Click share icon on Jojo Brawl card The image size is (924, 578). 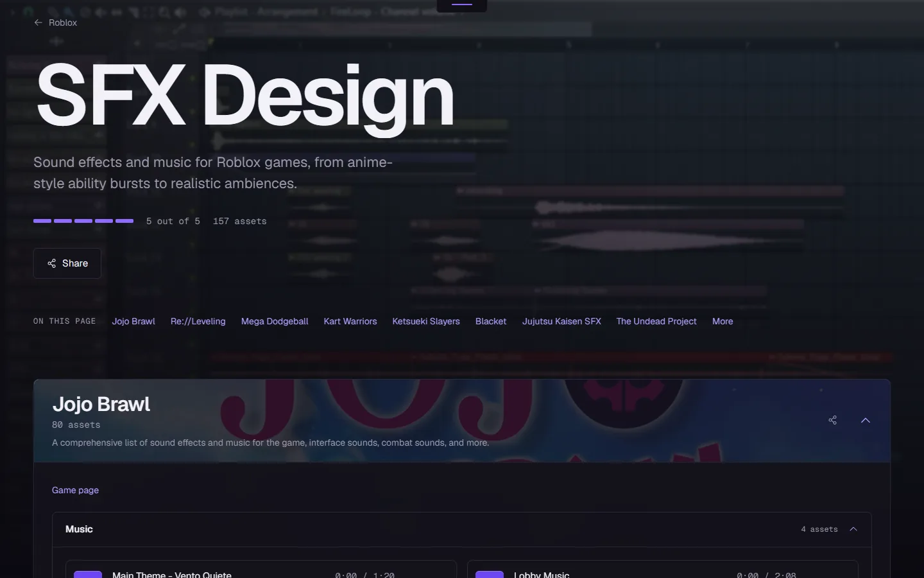tap(833, 420)
